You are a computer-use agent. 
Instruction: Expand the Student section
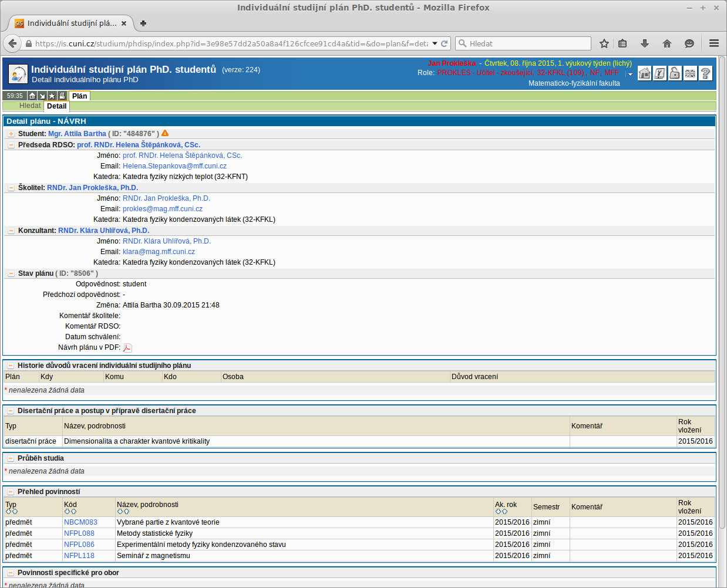coord(11,134)
